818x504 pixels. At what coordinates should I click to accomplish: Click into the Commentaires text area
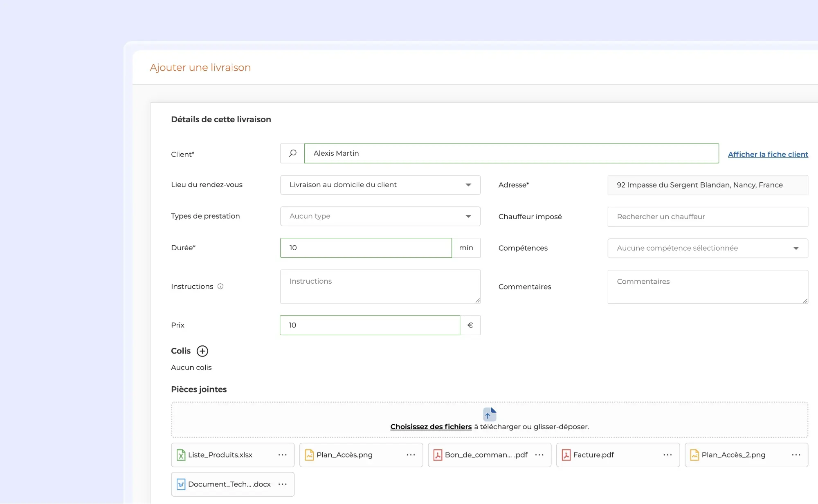point(708,287)
